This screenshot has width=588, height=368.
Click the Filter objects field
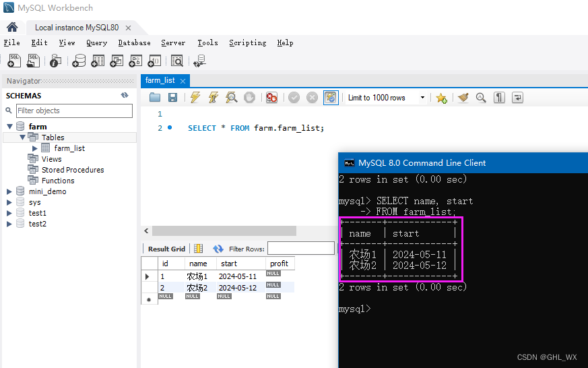coord(74,111)
